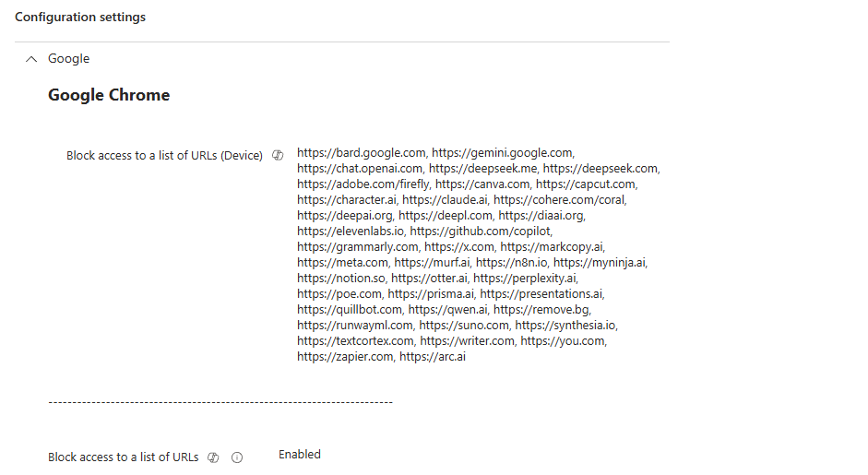This screenshot has width=868, height=475.
Task: Click the https://github.com/copilot URL
Action: pyautogui.click(x=480, y=232)
